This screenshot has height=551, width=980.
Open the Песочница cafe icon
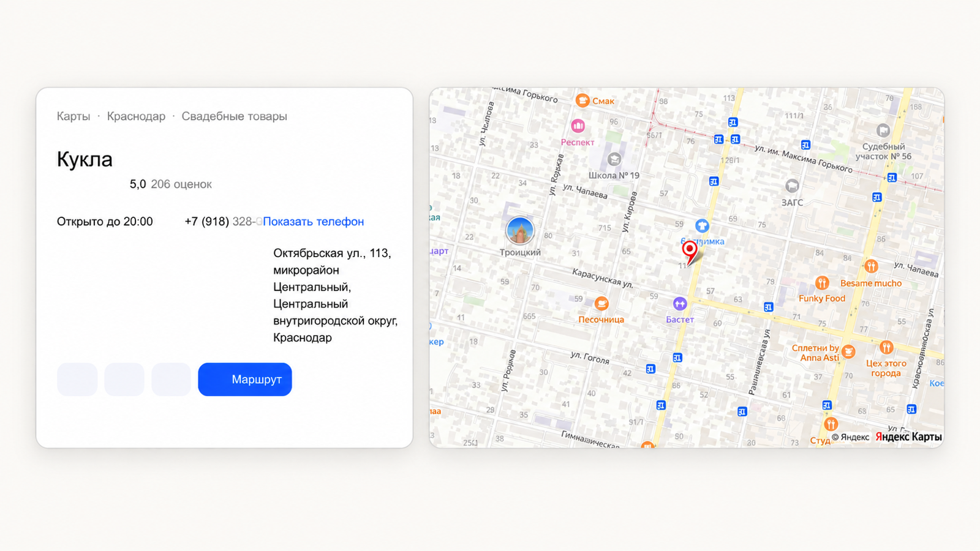coord(601,304)
